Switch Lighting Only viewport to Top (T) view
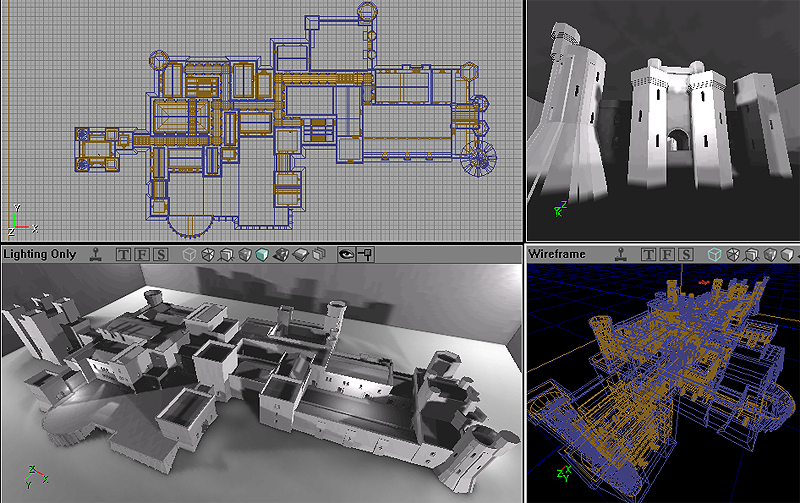Screen dimensions: 800x503 [x=123, y=254]
